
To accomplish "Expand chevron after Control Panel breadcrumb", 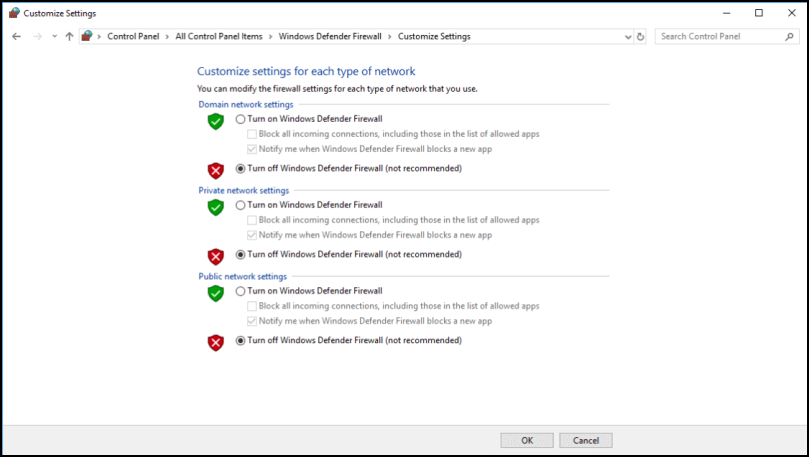I will (167, 37).
